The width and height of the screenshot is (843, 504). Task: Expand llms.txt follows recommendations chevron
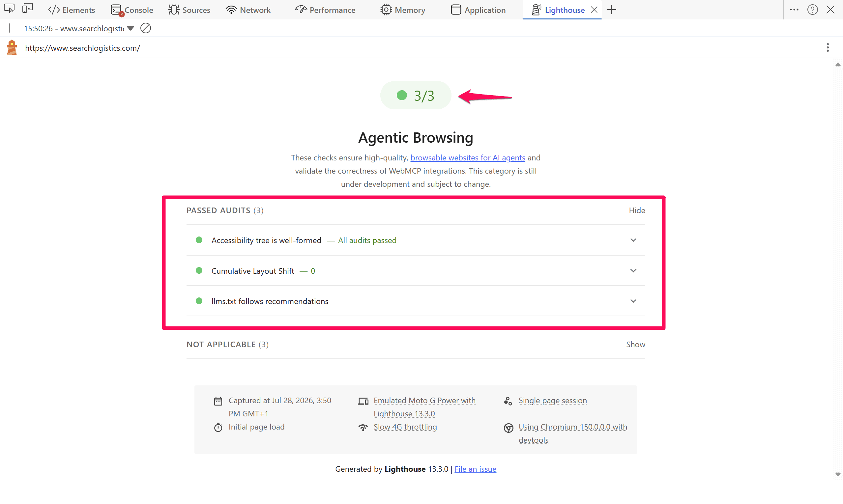(x=633, y=301)
